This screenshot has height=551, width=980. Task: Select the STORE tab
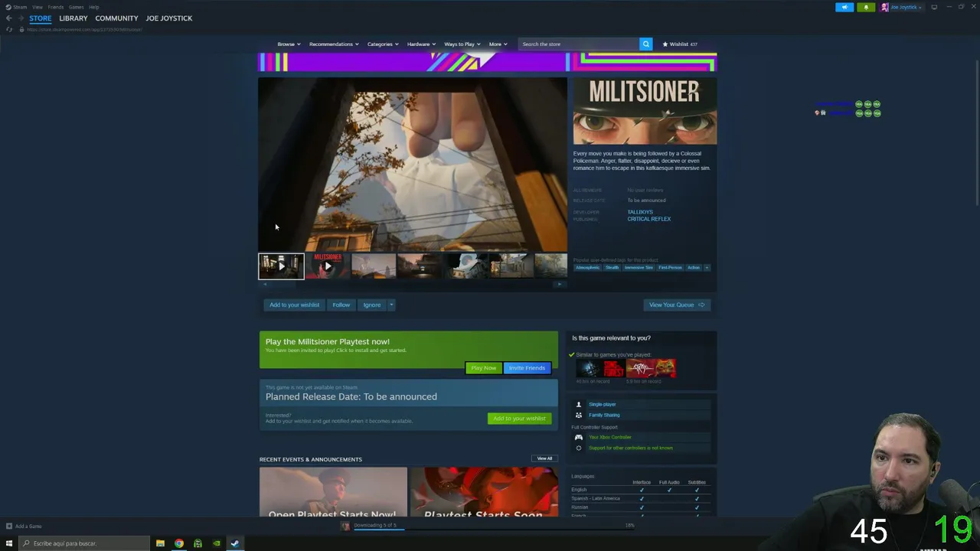pos(40,18)
